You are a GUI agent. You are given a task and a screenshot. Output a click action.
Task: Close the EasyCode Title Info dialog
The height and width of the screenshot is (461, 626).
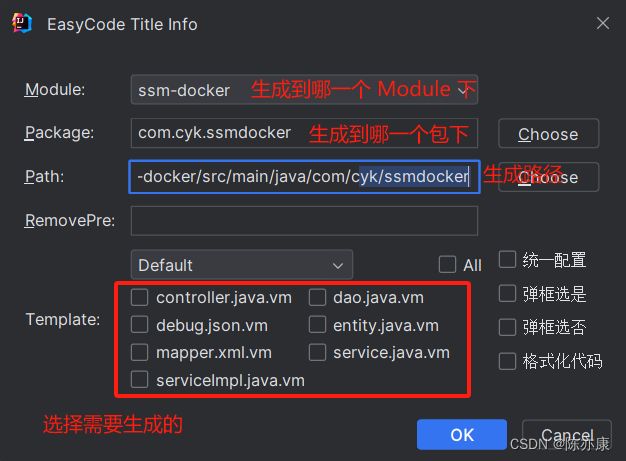pyautogui.click(x=603, y=23)
